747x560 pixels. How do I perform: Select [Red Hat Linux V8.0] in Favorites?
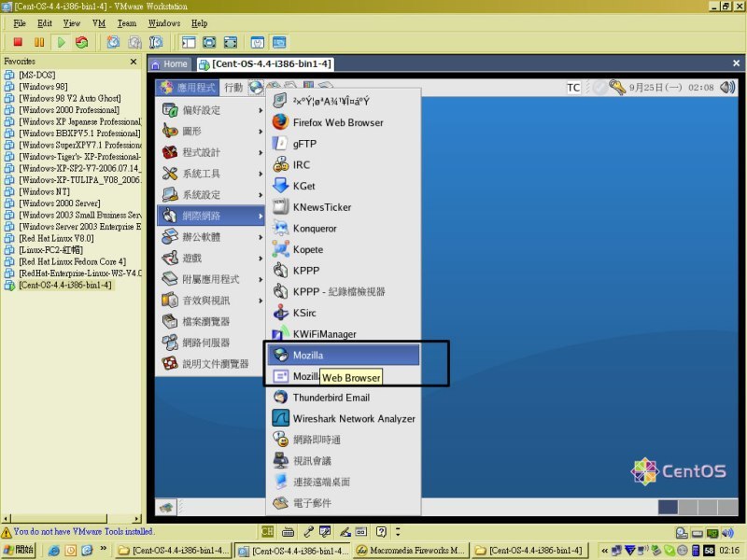tap(56, 238)
